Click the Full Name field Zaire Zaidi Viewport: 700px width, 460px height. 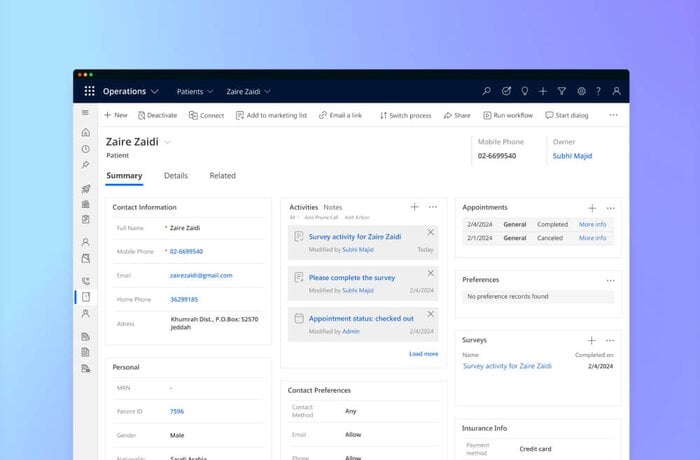point(185,228)
